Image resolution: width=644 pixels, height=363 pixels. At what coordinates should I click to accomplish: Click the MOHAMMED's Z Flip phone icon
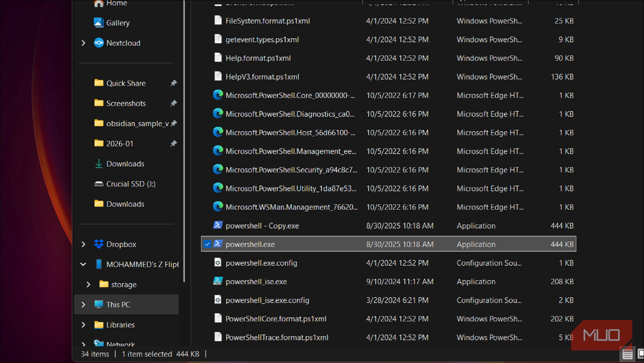click(x=99, y=264)
